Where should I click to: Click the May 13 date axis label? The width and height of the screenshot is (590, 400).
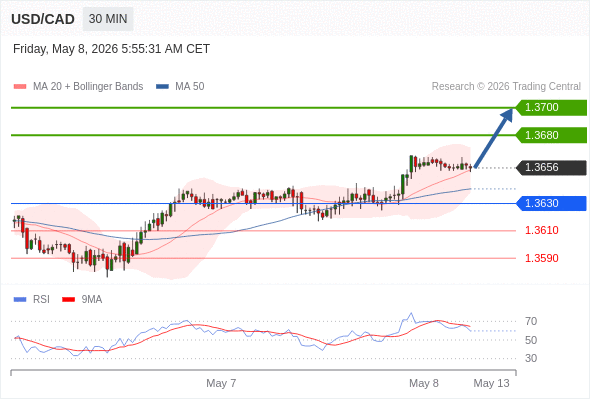[491, 383]
